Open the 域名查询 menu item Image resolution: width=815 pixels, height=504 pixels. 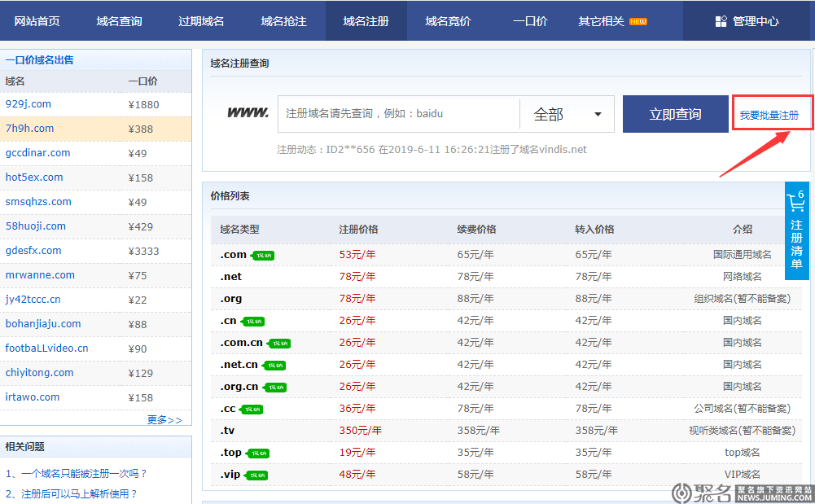(x=119, y=21)
